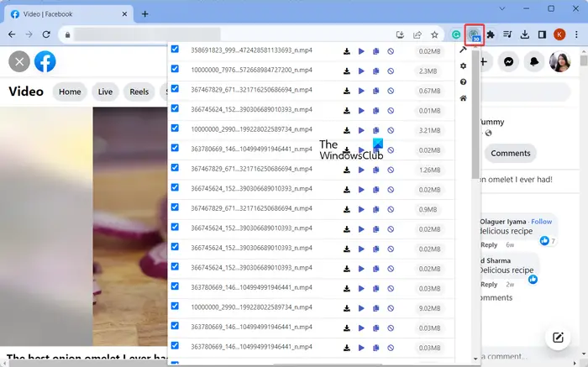
Task: Select the Live video tab
Action: click(105, 92)
